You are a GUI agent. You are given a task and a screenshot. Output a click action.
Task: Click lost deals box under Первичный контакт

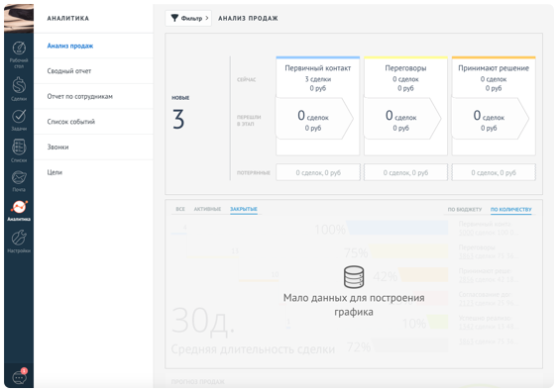click(318, 172)
